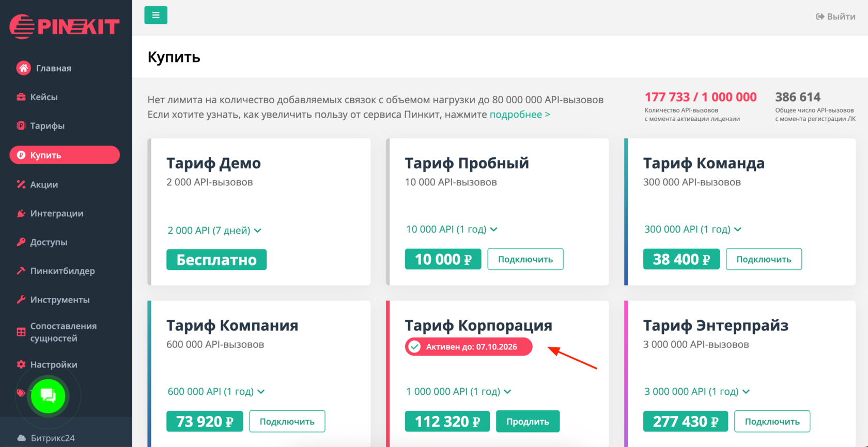This screenshot has height=447, width=868.
Task: Click Продлить on the Корпорация tariff
Action: (528, 421)
